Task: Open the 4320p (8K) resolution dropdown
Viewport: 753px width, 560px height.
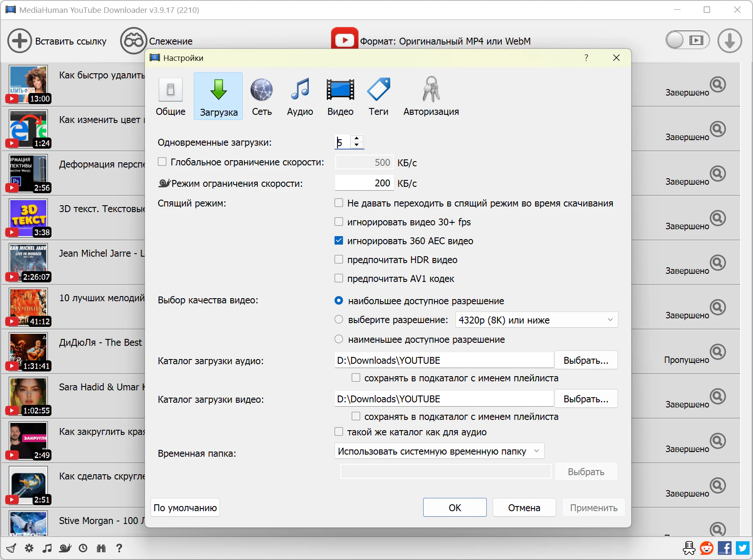Action: click(536, 320)
